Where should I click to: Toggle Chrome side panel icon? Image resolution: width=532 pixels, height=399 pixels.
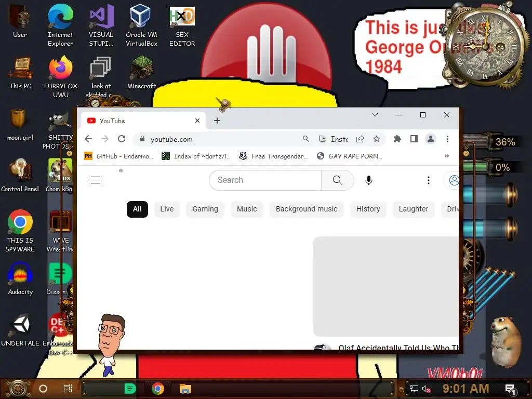click(x=414, y=139)
